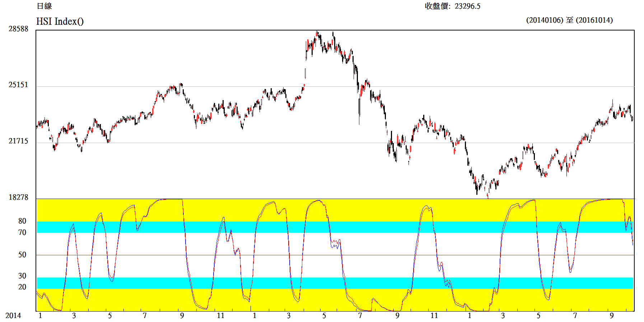Click the first 3 month label on x-axis
Image resolution: width=644 pixels, height=322 pixels.
click(74, 316)
